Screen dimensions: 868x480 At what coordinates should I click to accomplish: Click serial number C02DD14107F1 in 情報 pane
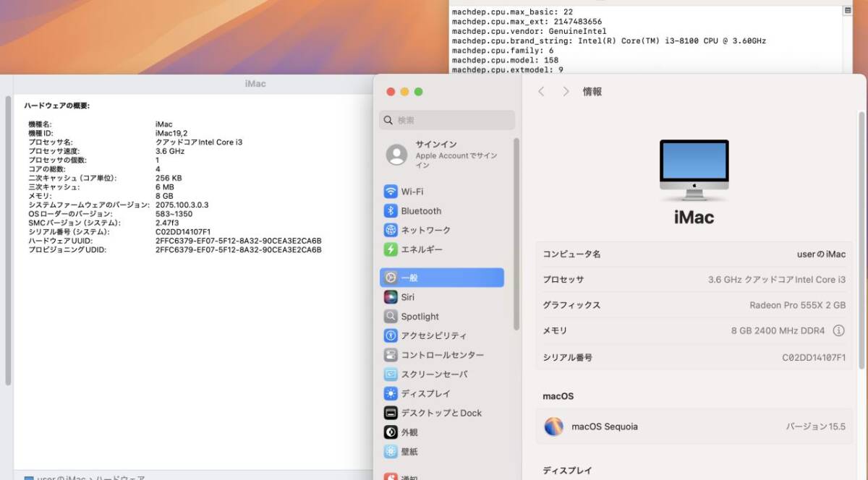[814, 357]
